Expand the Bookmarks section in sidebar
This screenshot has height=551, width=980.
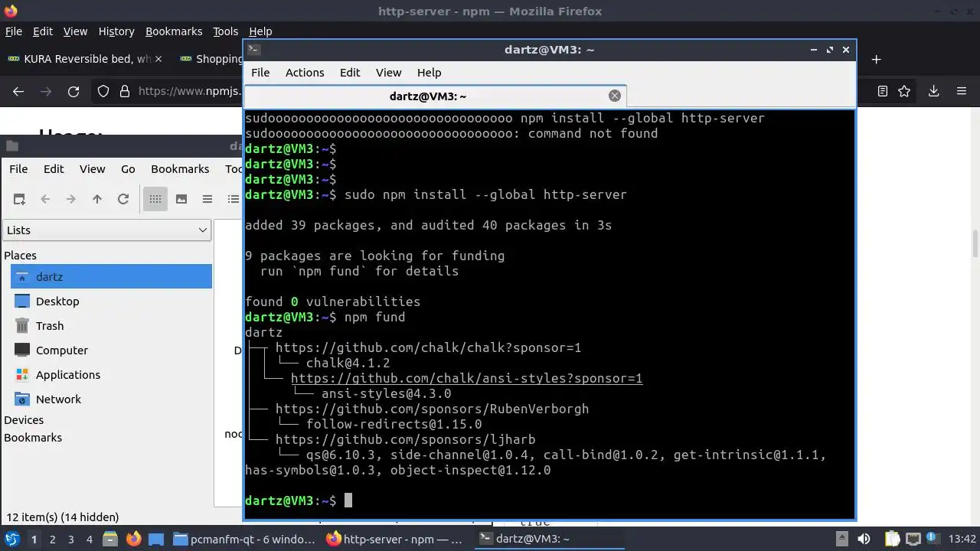point(33,438)
